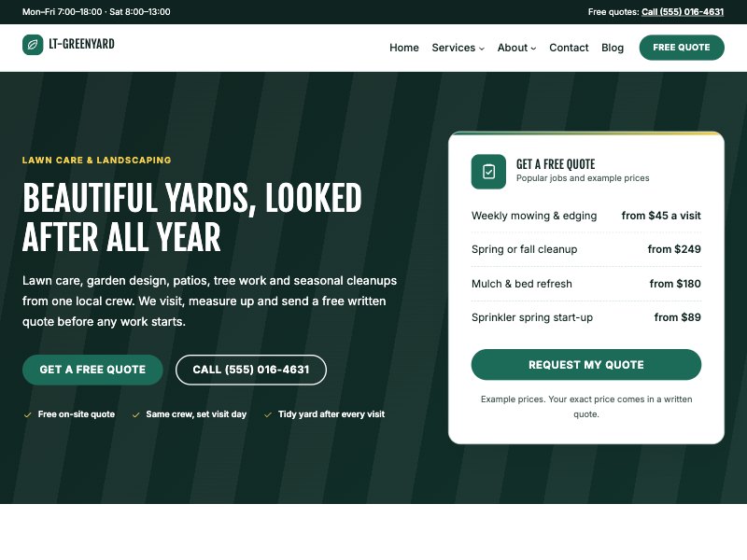Click the hero paragraph about lawn care
The width and height of the screenshot is (747, 560).
tap(209, 301)
